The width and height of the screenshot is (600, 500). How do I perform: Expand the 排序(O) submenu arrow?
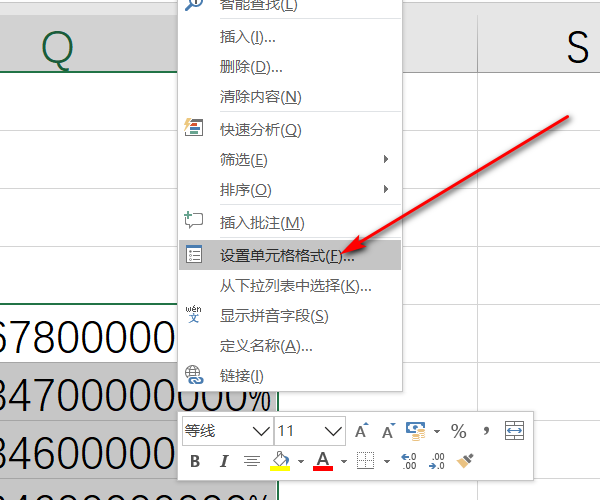point(386,189)
